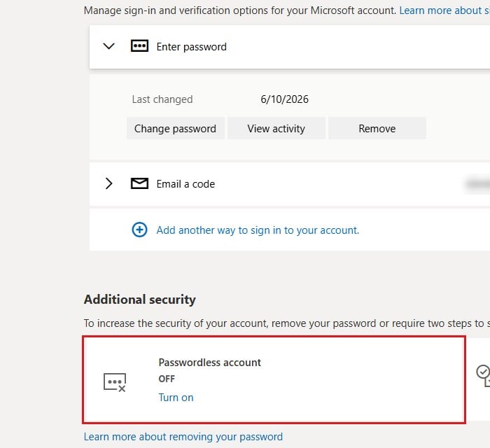Click the Passwordless account crossed password icon
This screenshot has width=490, height=448.
(x=115, y=382)
